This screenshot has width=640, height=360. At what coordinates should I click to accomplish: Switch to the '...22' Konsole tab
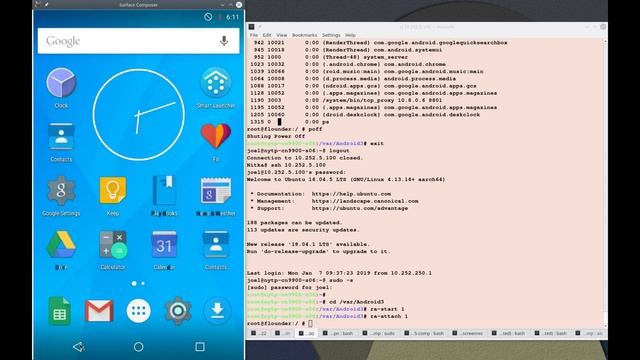(x=259, y=333)
